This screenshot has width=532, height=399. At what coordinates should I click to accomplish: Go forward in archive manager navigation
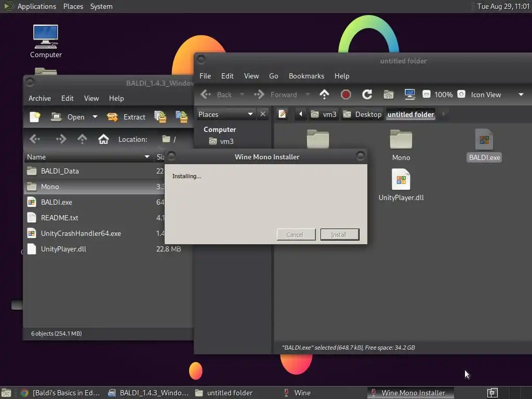click(61, 139)
